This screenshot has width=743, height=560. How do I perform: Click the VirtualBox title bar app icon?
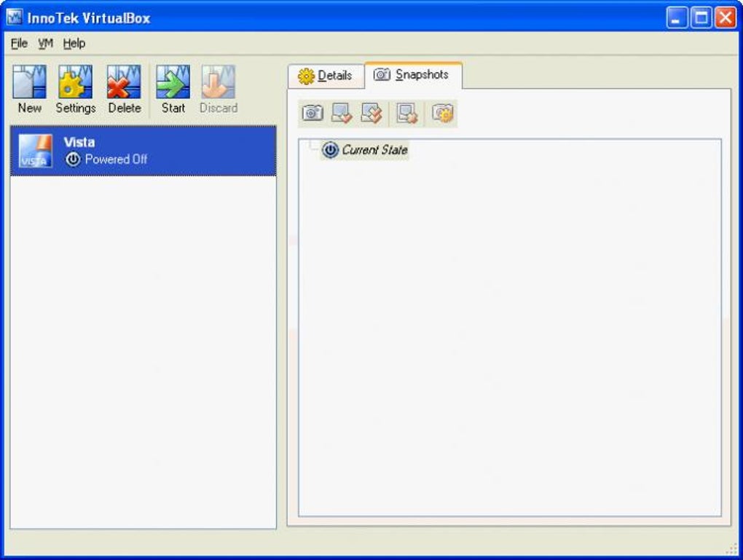(x=15, y=17)
